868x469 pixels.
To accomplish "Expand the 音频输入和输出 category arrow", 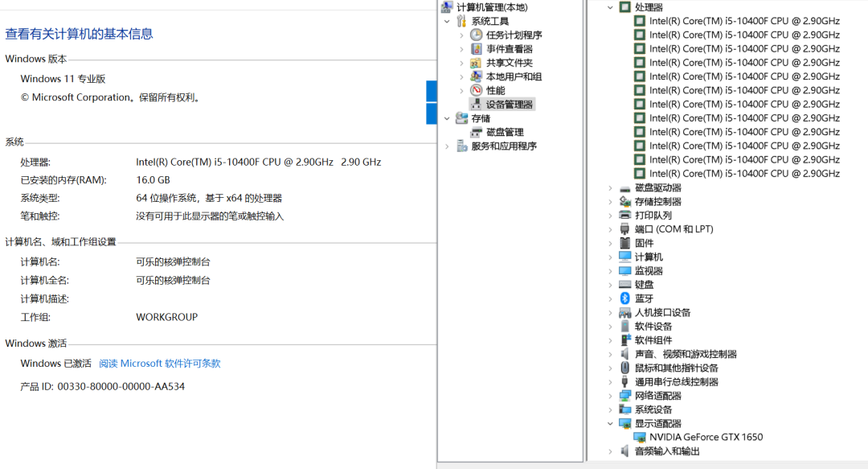I will [611, 451].
